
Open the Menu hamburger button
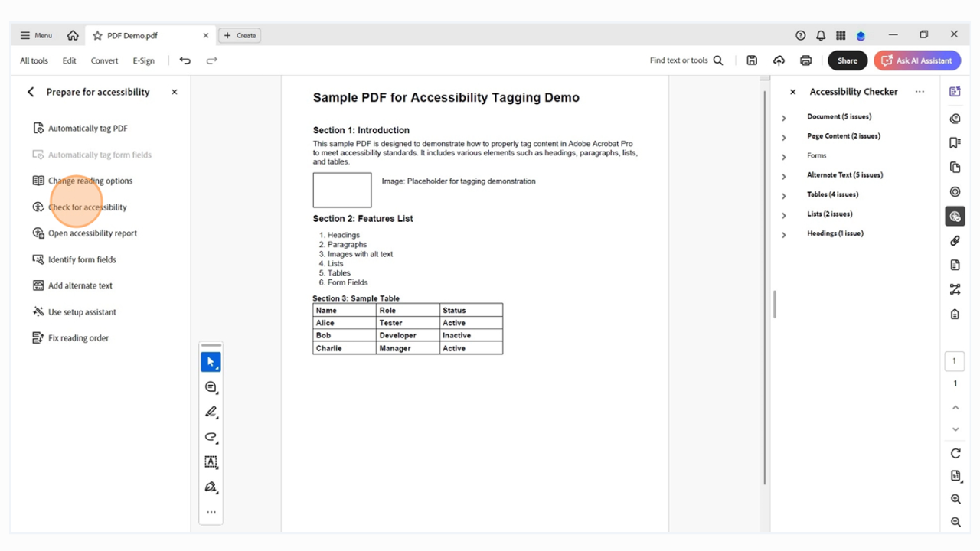(36, 35)
